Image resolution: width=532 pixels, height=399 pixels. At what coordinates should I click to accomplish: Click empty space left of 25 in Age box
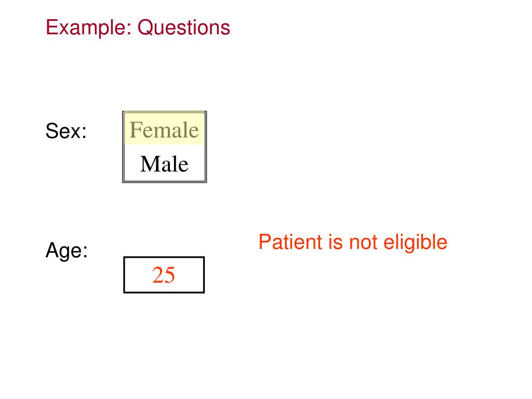click(137, 275)
